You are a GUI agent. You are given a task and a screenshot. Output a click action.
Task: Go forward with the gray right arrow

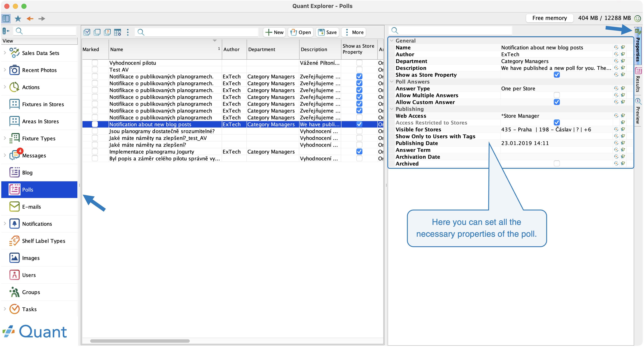(42, 18)
